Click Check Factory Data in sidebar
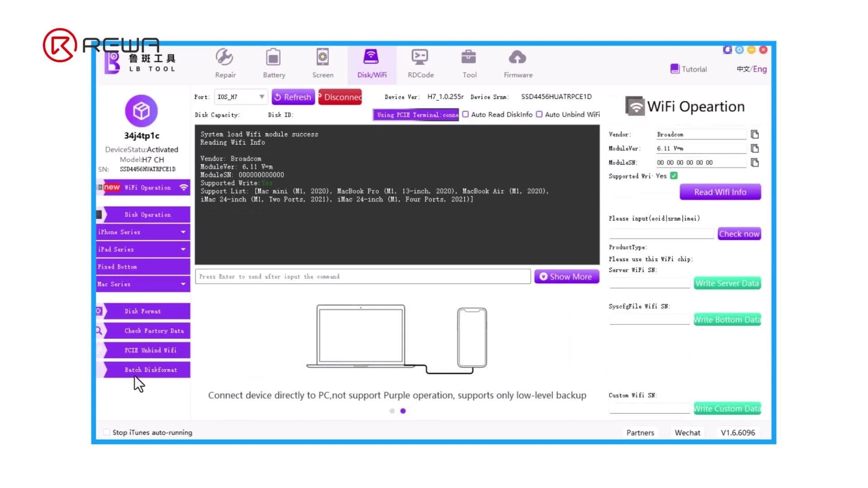The width and height of the screenshot is (868, 488). coord(143,331)
